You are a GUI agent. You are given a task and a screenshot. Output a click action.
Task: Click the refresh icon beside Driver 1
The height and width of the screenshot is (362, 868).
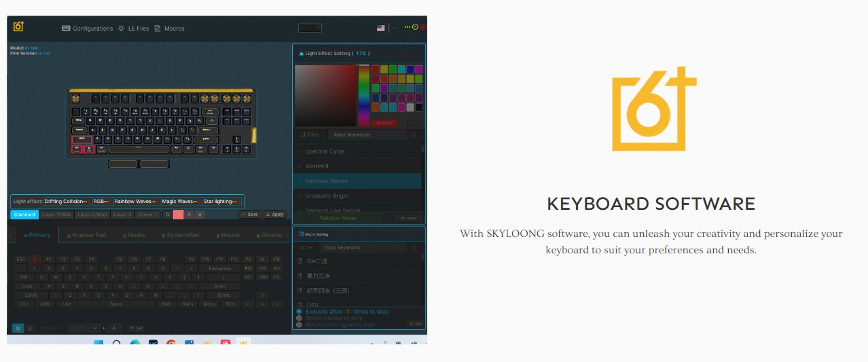(168, 215)
